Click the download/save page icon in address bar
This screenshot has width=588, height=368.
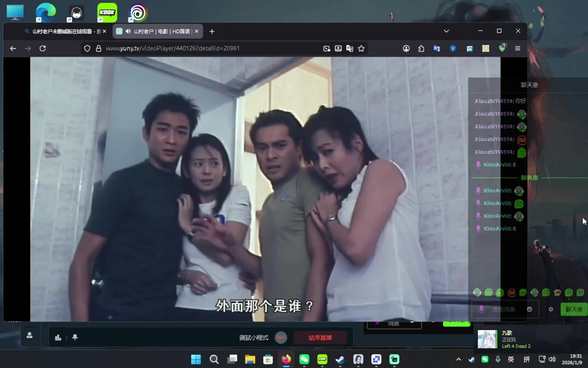point(338,49)
